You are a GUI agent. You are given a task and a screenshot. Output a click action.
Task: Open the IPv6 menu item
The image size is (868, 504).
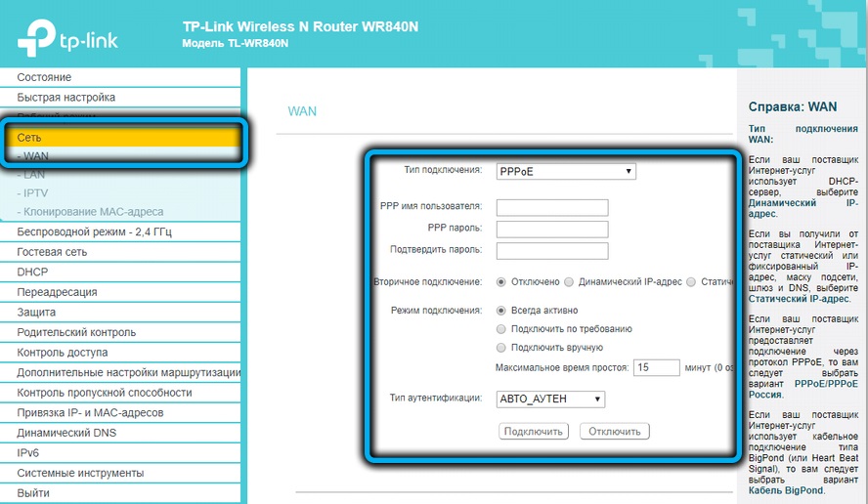(120, 453)
